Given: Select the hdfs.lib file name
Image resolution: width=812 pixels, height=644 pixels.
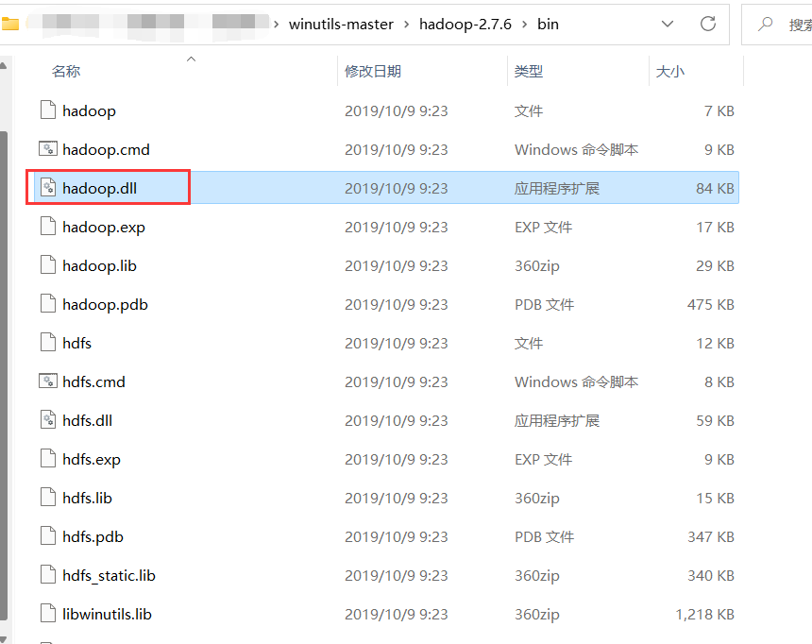Looking at the screenshot, I should click(87, 498).
